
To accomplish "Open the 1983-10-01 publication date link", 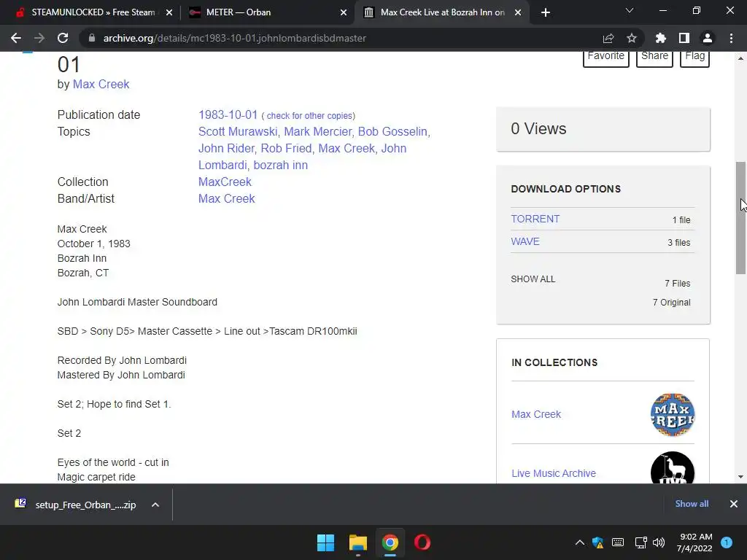I will (x=228, y=114).
